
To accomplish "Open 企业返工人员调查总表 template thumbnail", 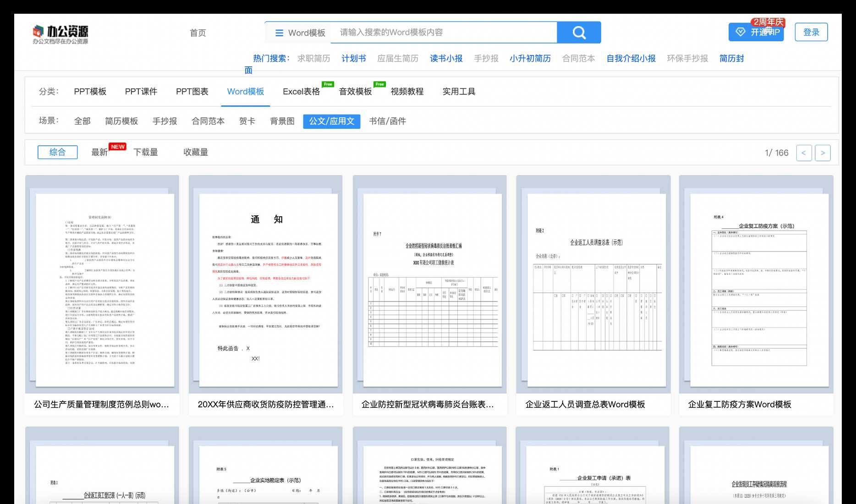I will (593, 289).
